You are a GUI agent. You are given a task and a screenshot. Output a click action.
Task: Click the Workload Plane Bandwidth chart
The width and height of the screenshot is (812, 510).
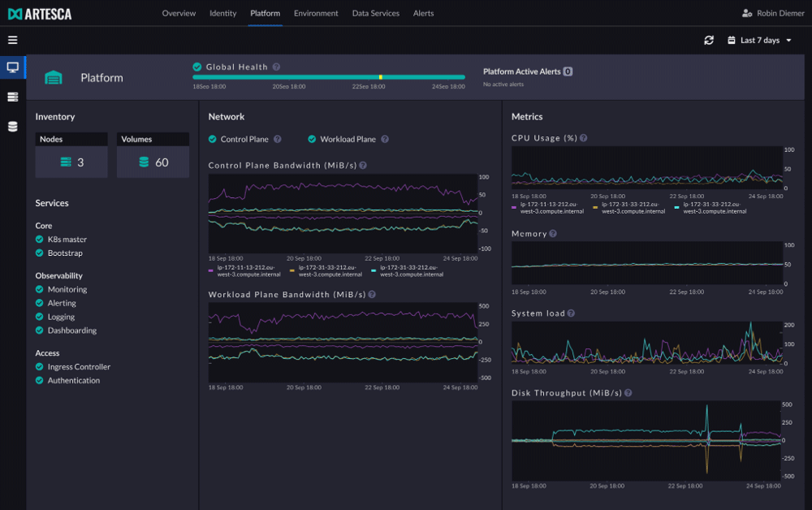(x=343, y=342)
